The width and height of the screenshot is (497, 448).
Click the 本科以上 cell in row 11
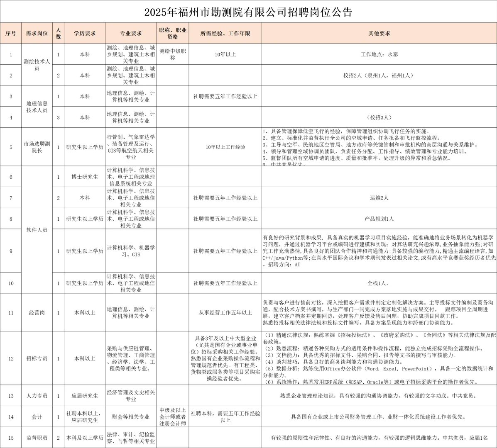(x=85, y=312)
